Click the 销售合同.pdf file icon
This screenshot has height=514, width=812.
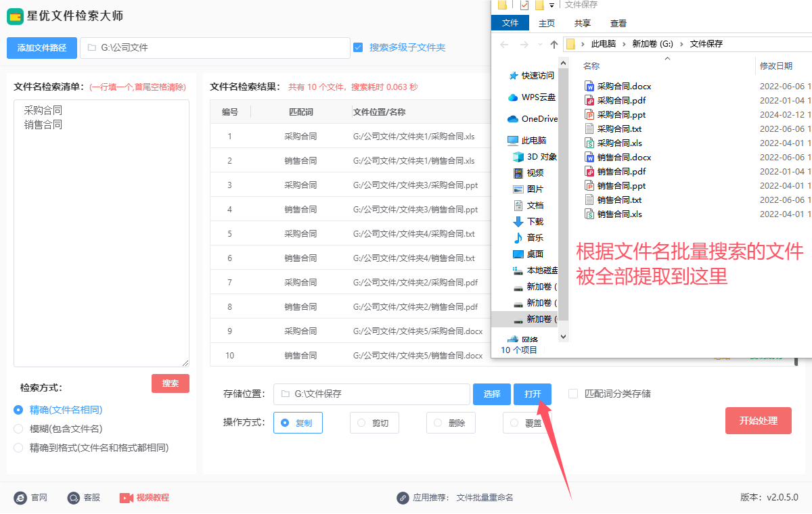tap(589, 171)
